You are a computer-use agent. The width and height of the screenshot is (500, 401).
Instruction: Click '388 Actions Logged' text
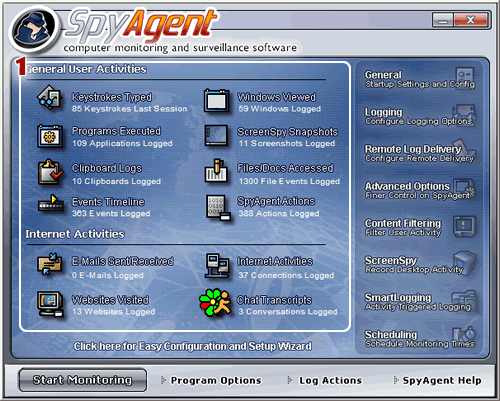[x=279, y=213]
